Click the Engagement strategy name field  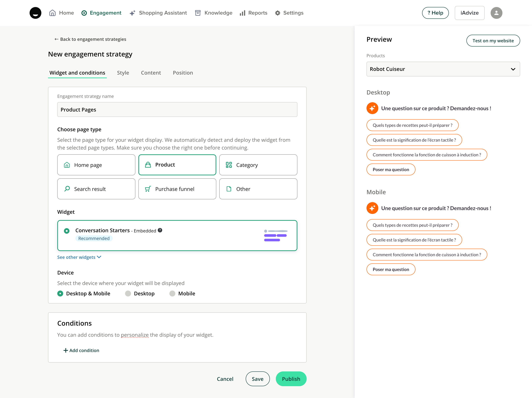pos(177,110)
